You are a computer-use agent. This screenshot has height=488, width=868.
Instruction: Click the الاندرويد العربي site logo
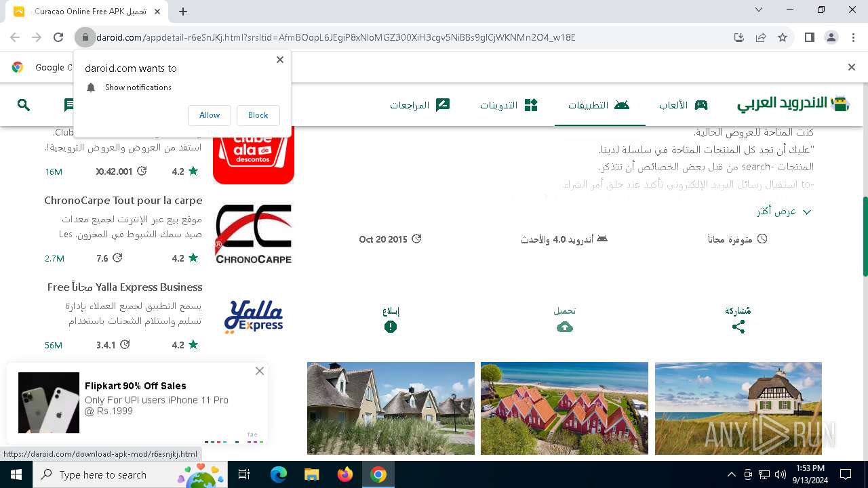click(x=793, y=104)
